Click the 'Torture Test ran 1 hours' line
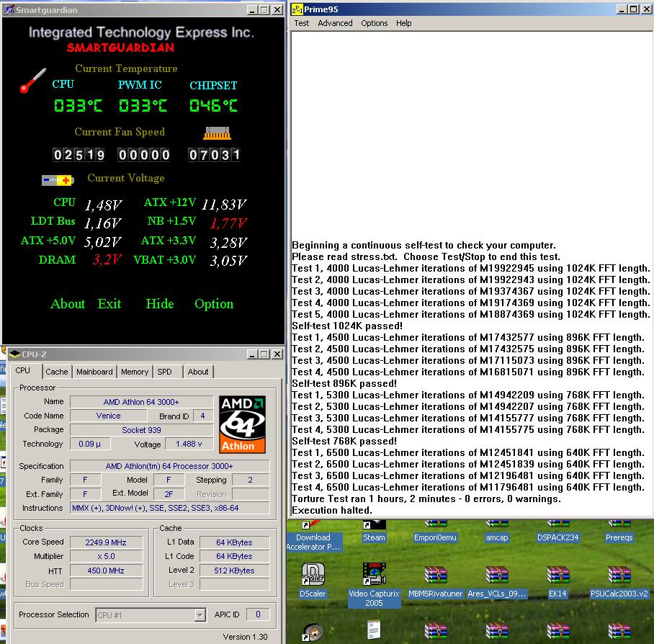Viewport: 654px width, 644px height. click(426, 499)
